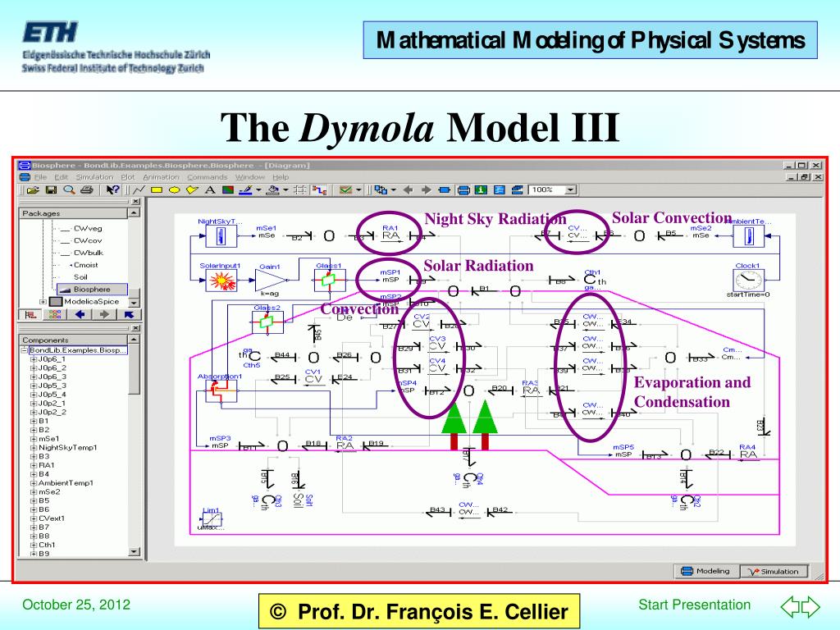Switch to Diagram layer view
Image resolution: width=840 pixels, height=630 pixels.
pos(463,189)
